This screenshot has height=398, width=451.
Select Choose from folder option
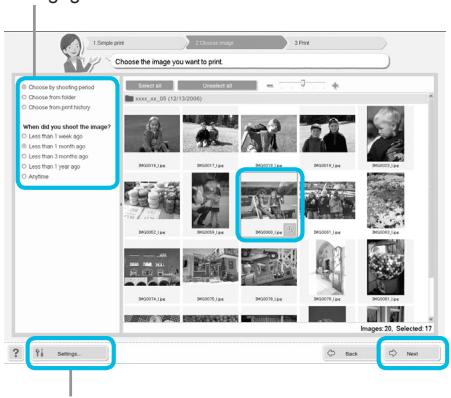tap(49, 97)
